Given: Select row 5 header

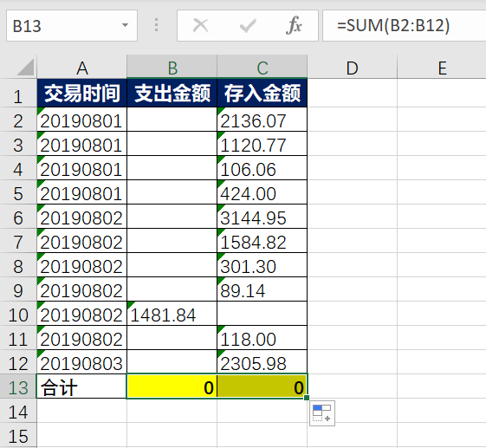Looking at the screenshot, I should (x=18, y=192).
